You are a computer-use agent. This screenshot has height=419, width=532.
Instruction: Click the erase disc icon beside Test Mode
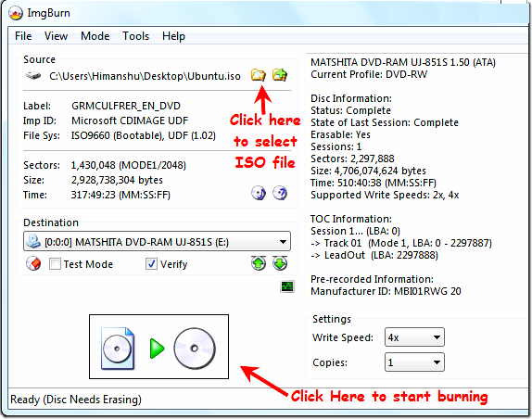tap(33, 263)
